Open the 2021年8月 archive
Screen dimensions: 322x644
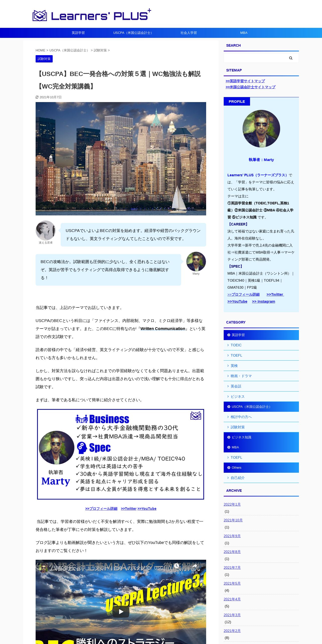(x=232, y=552)
